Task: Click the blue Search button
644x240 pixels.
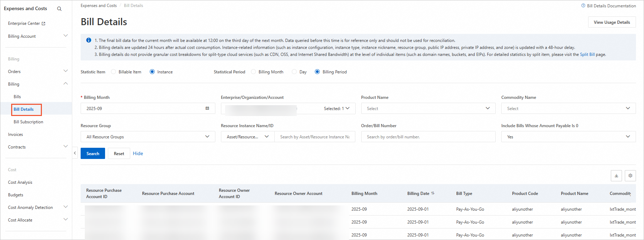Action: [93, 153]
